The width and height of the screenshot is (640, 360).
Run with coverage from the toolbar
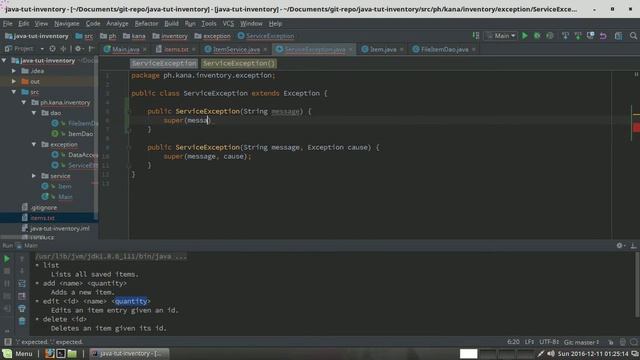coord(550,36)
